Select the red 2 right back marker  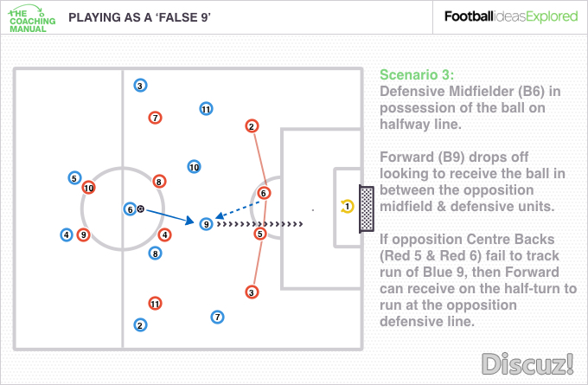tap(252, 126)
